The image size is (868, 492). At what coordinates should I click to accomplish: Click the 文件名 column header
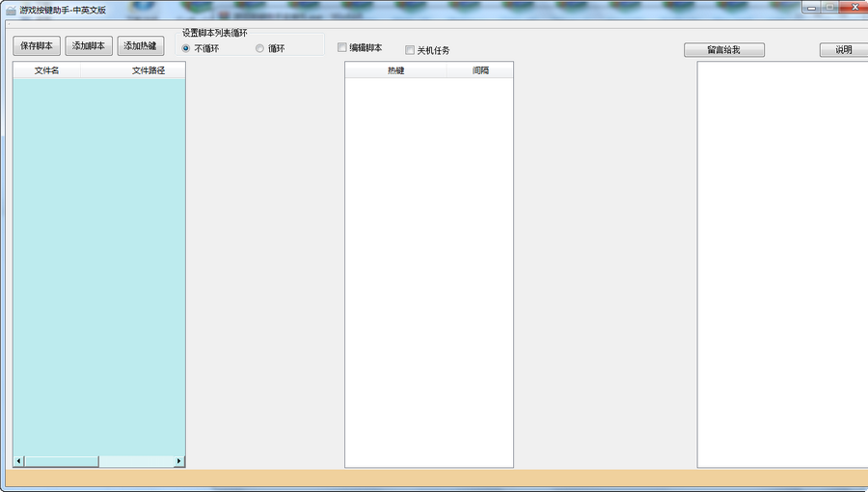46,70
